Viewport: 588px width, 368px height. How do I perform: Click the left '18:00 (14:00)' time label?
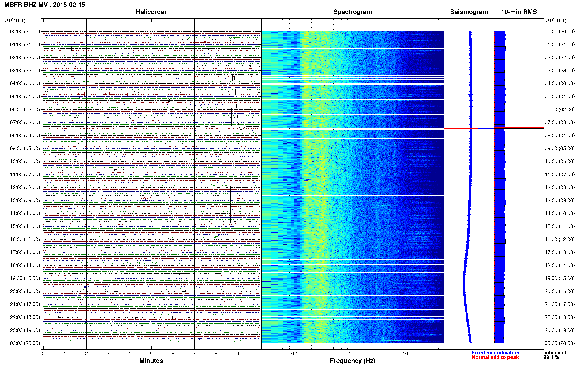25,265
